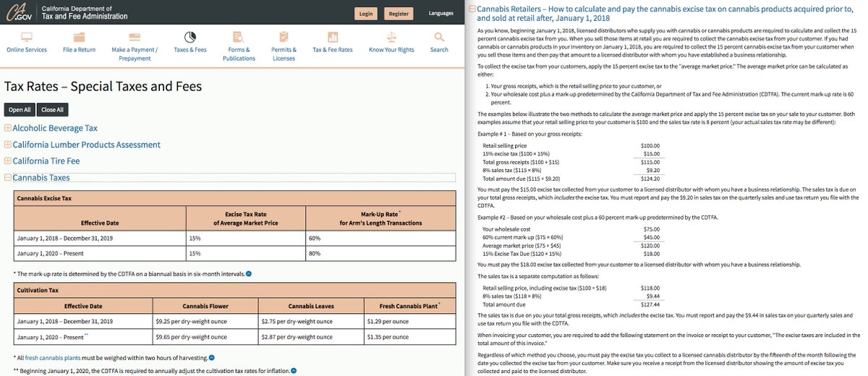
Task: Click info icon after harvesting footnote
Action: click(x=213, y=357)
